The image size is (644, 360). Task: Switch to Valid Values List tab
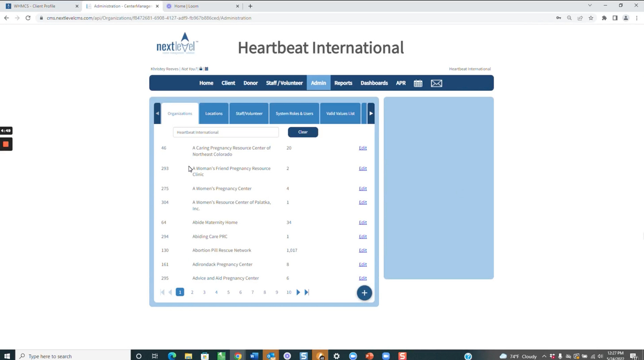(x=340, y=114)
